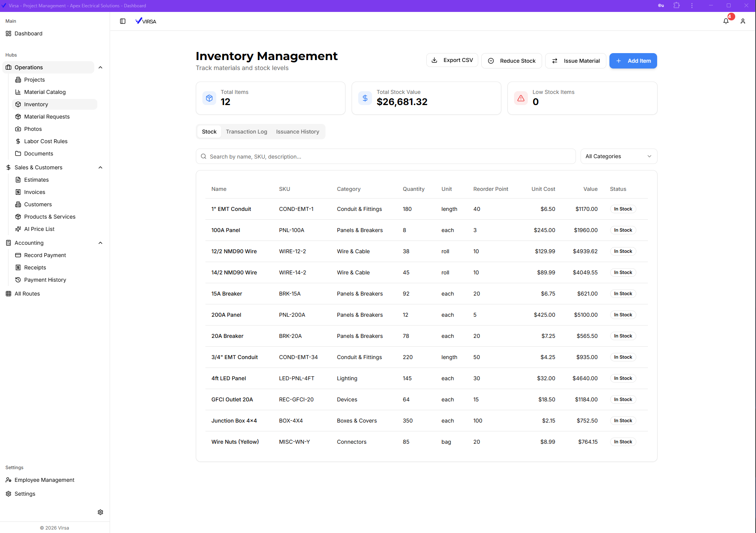
Task: Click the 3/4" EMT Conduit name
Action: 234,357
